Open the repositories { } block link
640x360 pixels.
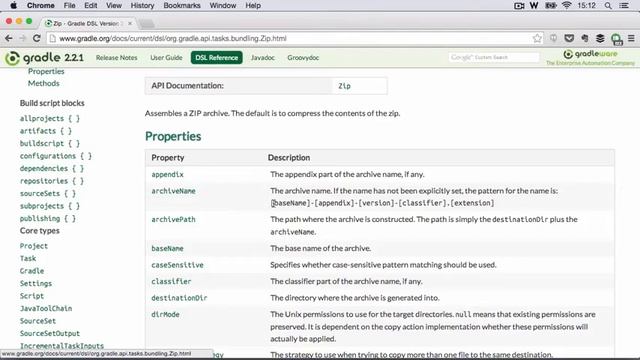pos(52,181)
